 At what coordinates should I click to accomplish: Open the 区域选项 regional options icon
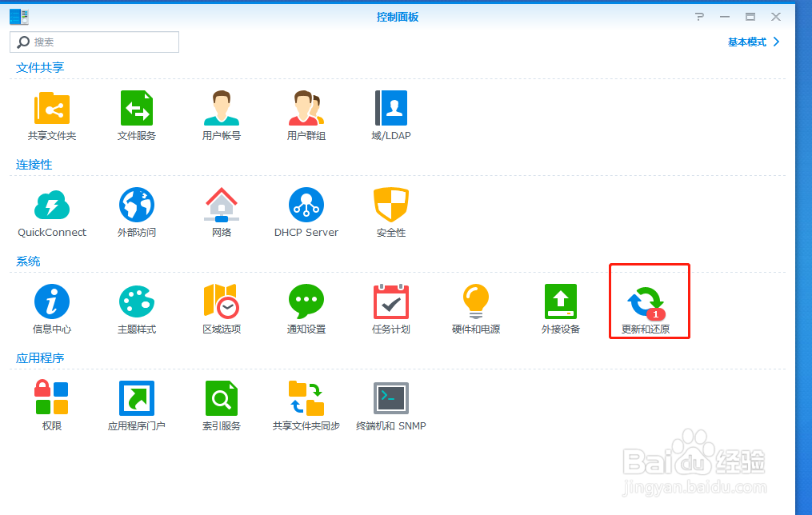tap(222, 301)
